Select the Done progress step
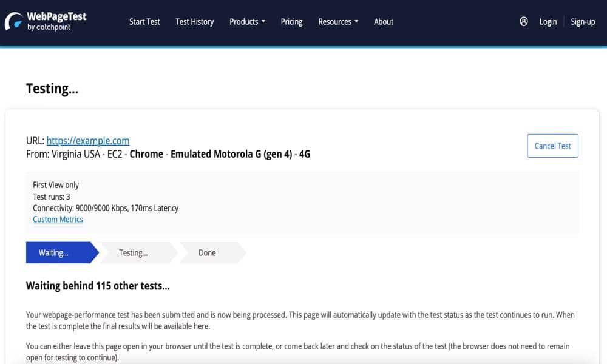607x364 pixels. pyautogui.click(x=212, y=252)
